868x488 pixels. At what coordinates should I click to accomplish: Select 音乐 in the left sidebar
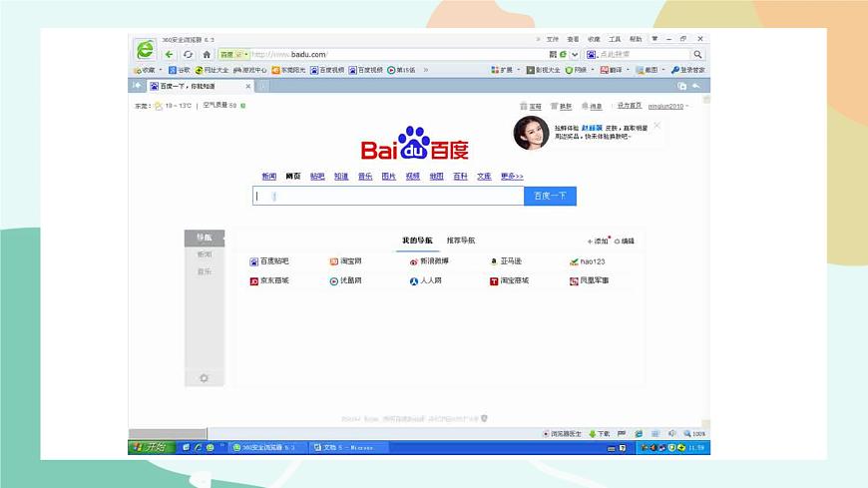(205, 271)
